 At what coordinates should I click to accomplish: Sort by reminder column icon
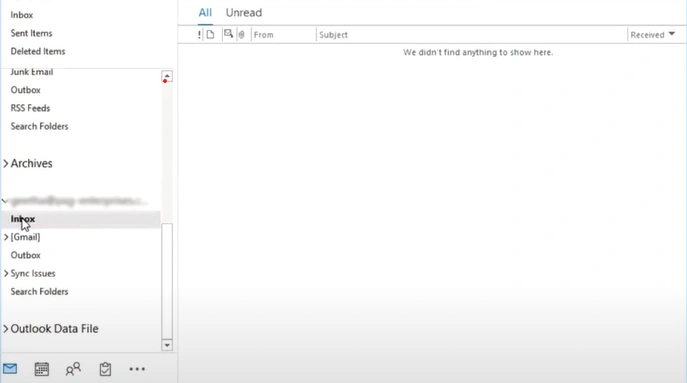(x=228, y=34)
